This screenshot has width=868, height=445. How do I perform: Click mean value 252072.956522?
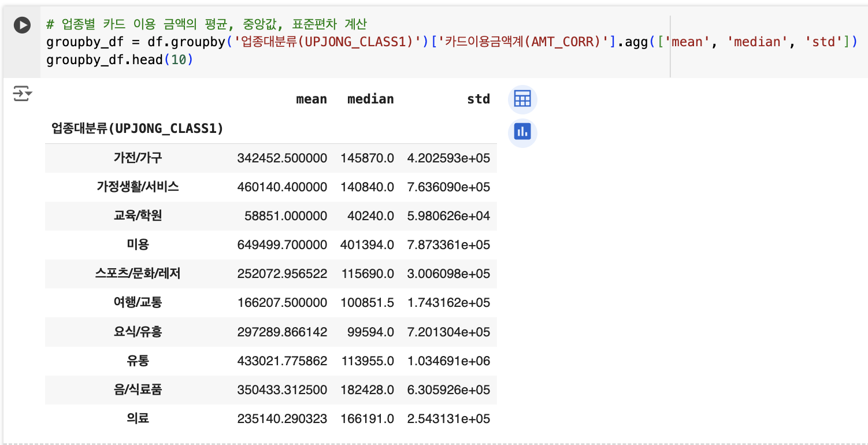click(282, 273)
